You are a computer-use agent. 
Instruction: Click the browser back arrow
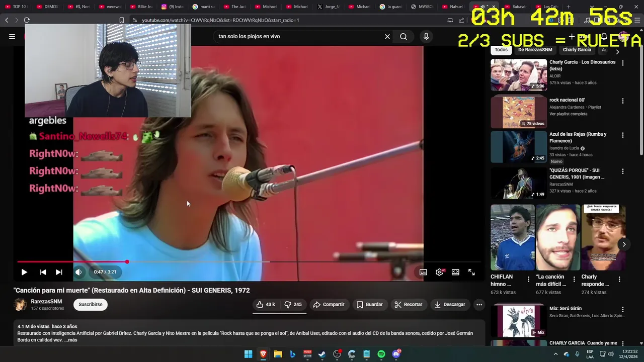7,20
